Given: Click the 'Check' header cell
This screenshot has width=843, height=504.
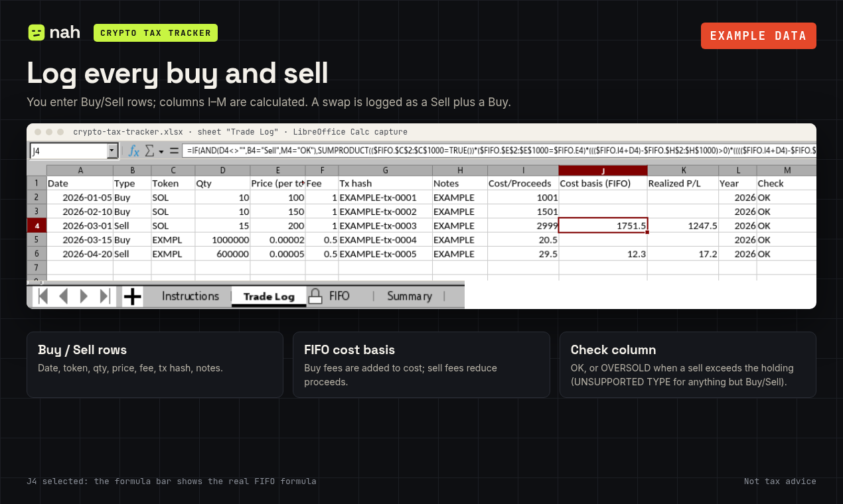Looking at the screenshot, I should click(x=787, y=183).
